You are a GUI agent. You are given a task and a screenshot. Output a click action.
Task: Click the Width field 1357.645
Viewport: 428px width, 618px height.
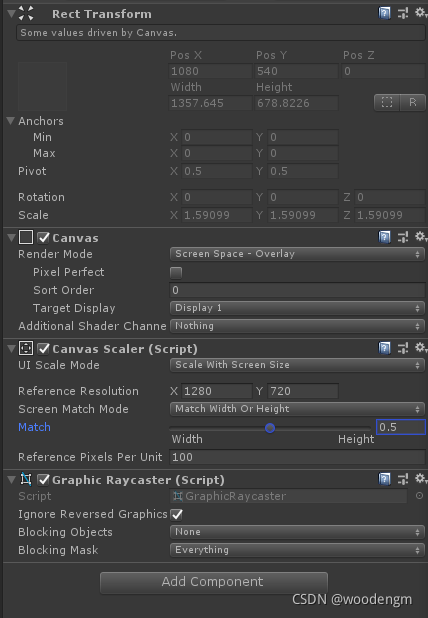[x=210, y=103]
